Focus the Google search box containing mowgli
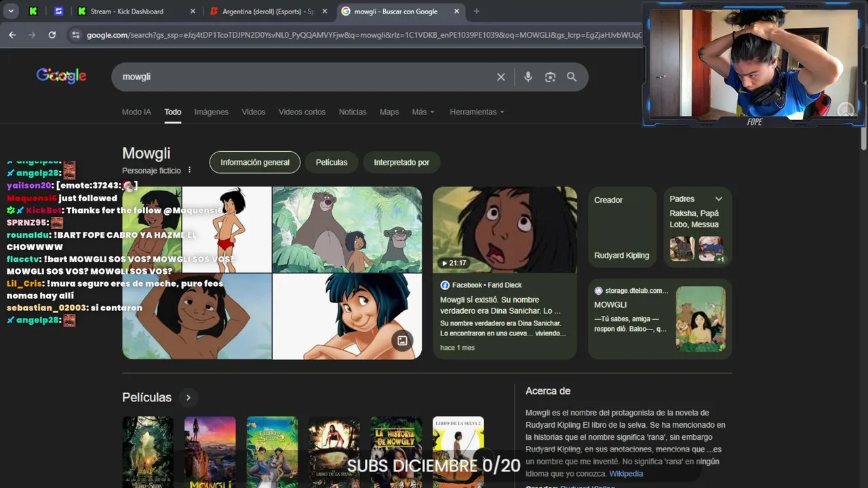Image resolution: width=868 pixels, height=488 pixels. pos(305,77)
